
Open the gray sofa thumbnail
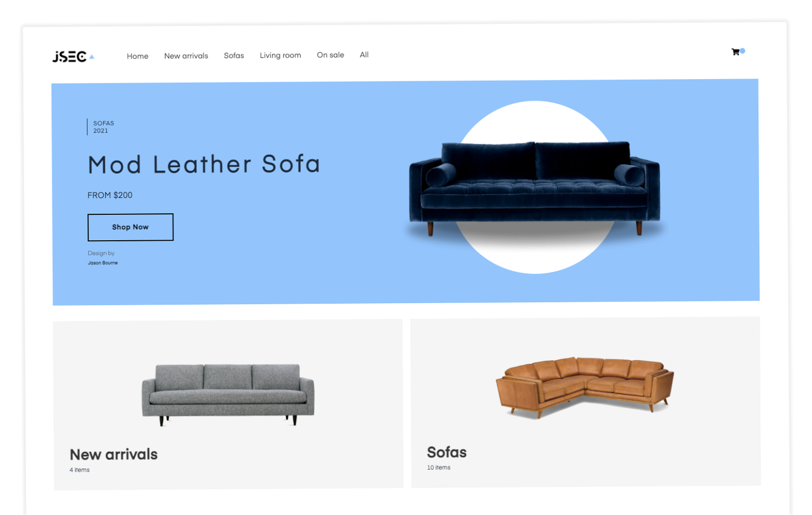coord(228,394)
